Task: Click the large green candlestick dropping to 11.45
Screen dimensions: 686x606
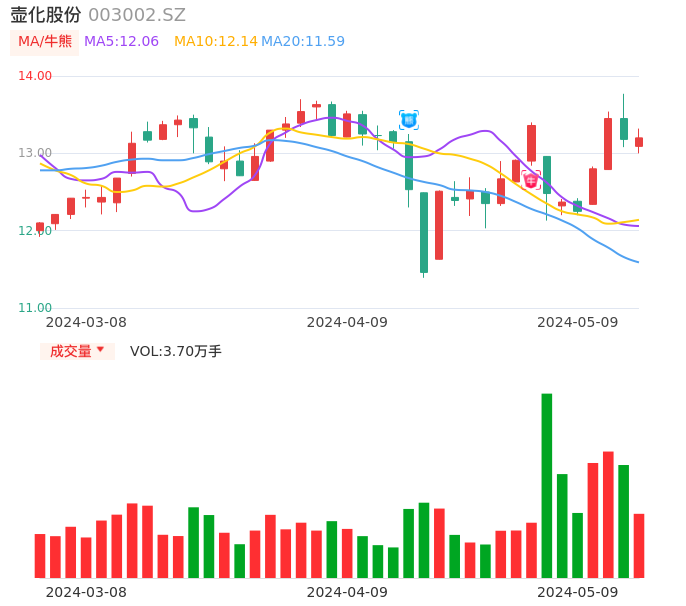Action: point(424,232)
